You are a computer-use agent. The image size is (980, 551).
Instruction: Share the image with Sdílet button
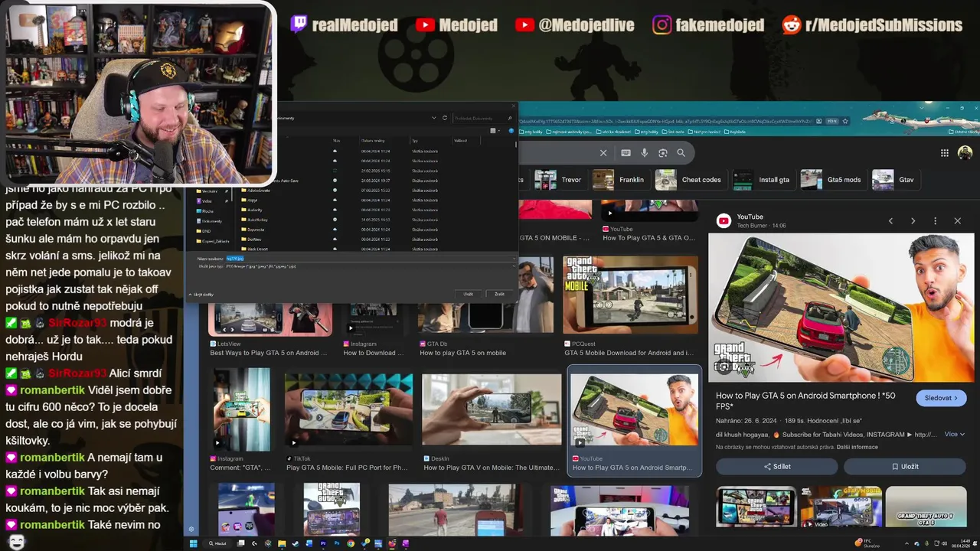pos(777,466)
